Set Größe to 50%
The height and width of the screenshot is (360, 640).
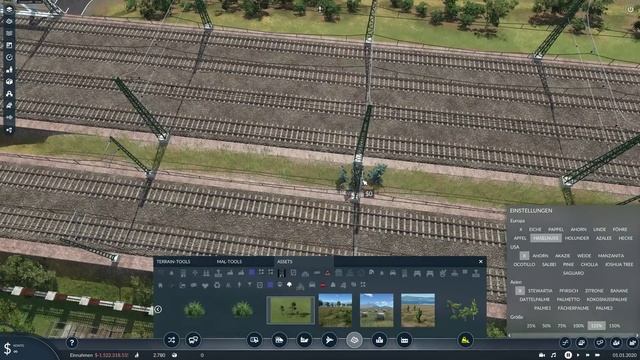(x=547, y=326)
